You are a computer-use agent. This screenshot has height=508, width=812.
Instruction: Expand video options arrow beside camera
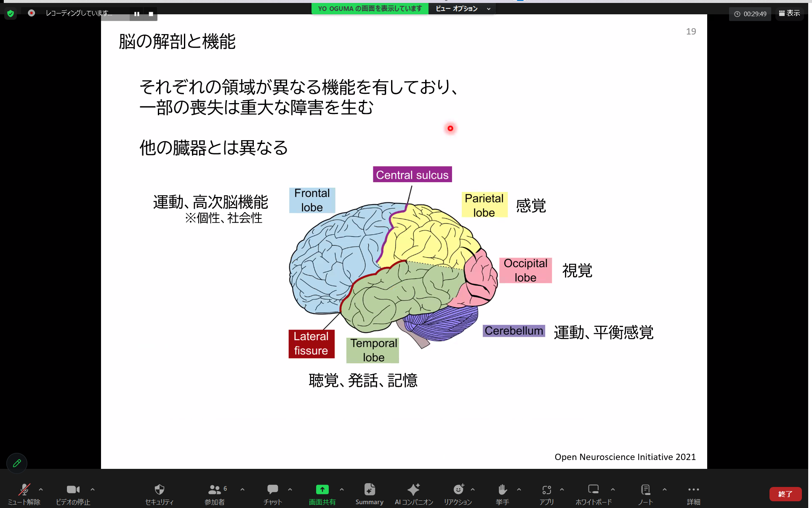click(x=93, y=489)
